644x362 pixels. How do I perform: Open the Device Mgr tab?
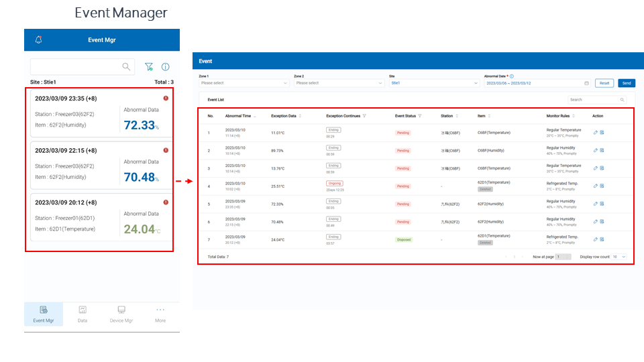pos(121,313)
